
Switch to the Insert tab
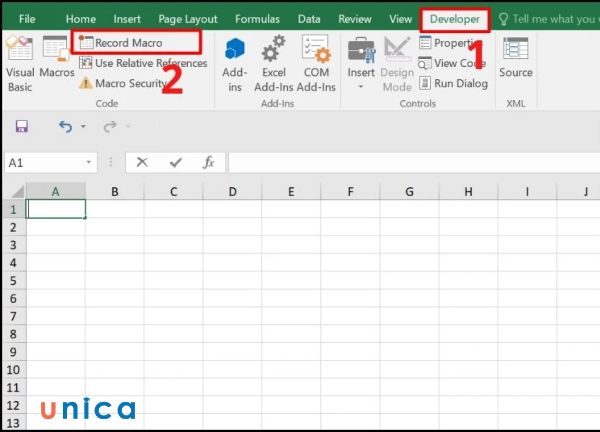[x=127, y=19]
